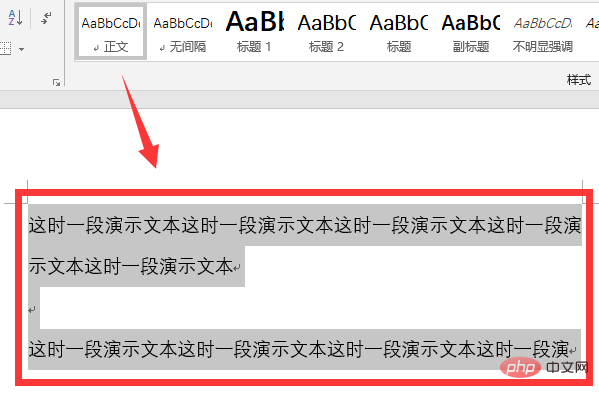
Task: Click the A-Z sort icon
Action: pos(15,18)
